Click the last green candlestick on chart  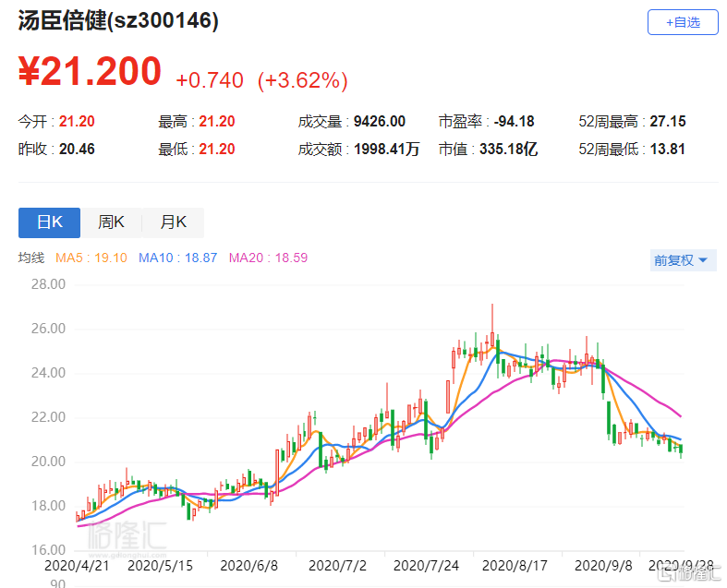(681, 450)
